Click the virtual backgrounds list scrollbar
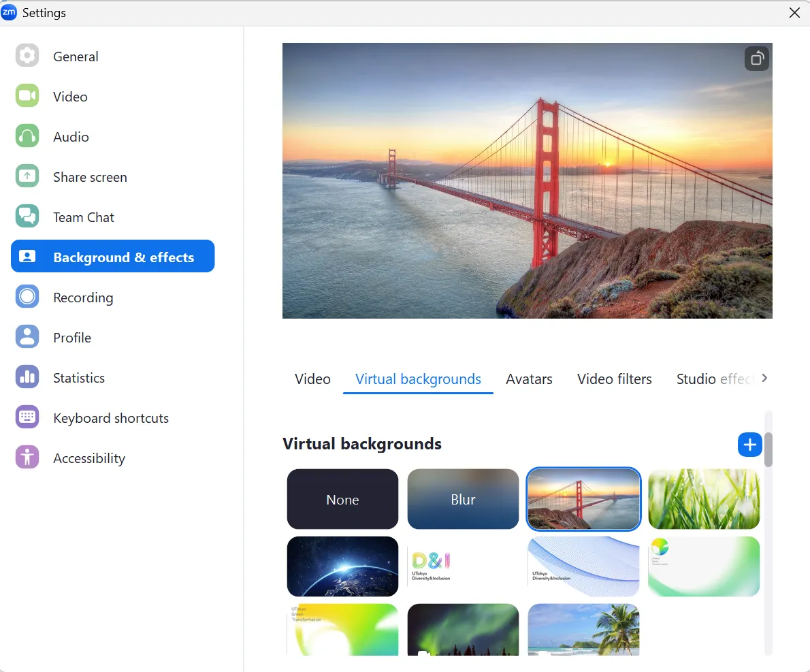The width and height of the screenshot is (810, 672). [x=768, y=450]
